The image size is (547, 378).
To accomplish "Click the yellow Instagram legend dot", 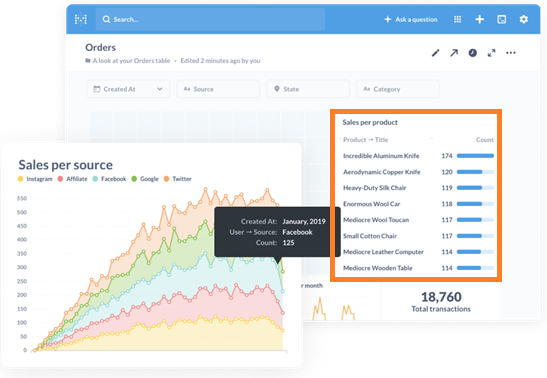I will pos(21,179).
